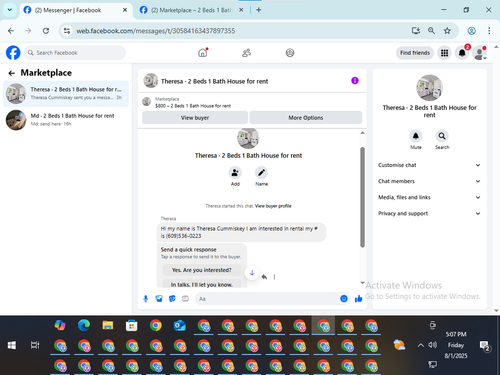Select the Theresa conversation in list
500x375 pixels.
point(66,94)
